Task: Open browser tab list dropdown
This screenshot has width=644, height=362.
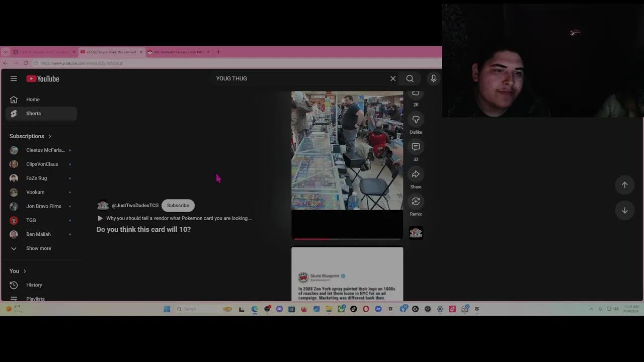Action: point(5,52)
